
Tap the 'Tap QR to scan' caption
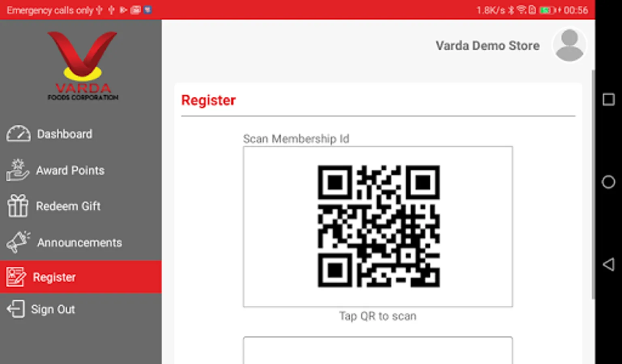coord(378,316)
